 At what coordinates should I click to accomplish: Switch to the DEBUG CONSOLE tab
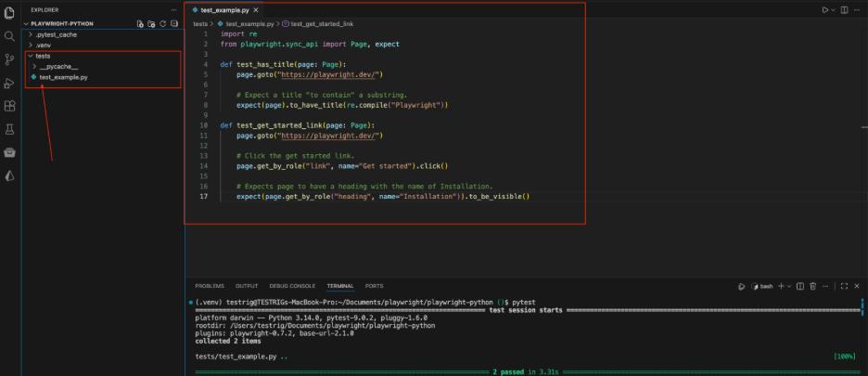pyautogui.click(x=292, y=286)
